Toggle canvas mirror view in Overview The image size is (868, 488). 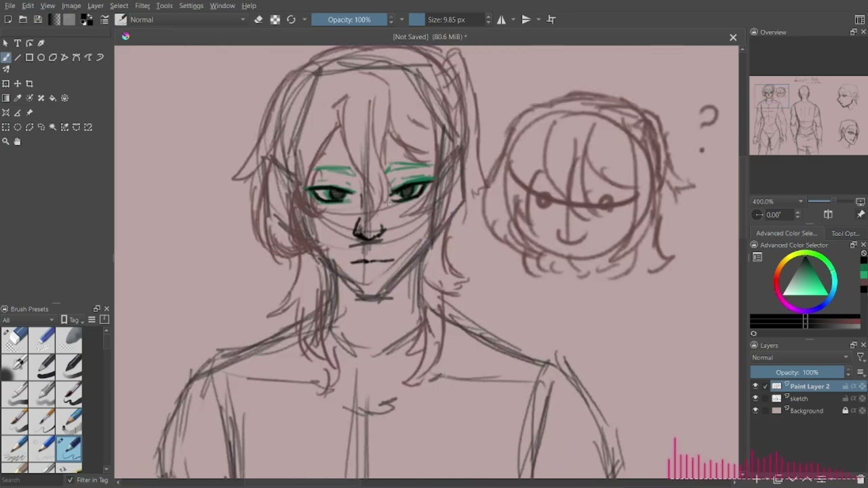(828, 215)
